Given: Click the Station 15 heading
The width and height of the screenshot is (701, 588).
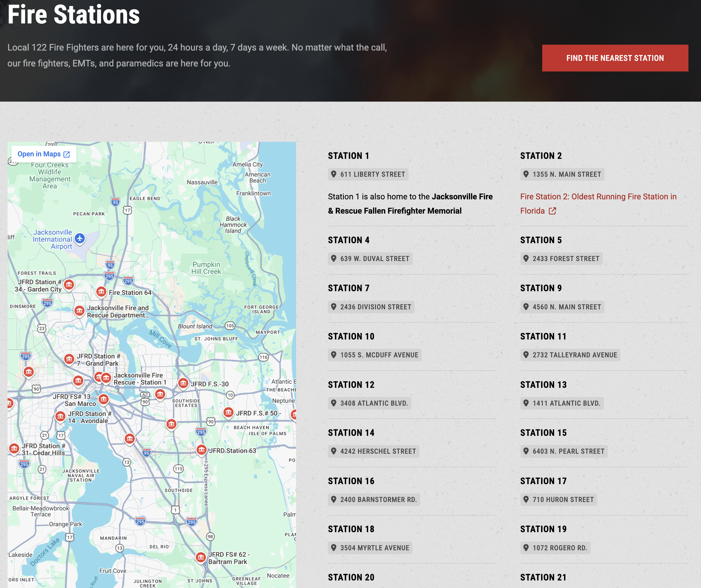Looking at the screenshot, I should (543, 433).
